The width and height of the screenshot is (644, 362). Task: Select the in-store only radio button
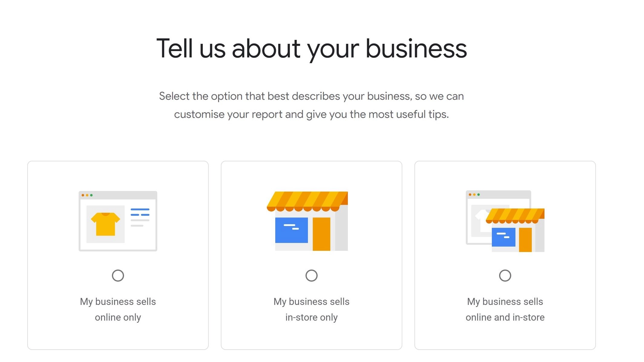(312, 276)
